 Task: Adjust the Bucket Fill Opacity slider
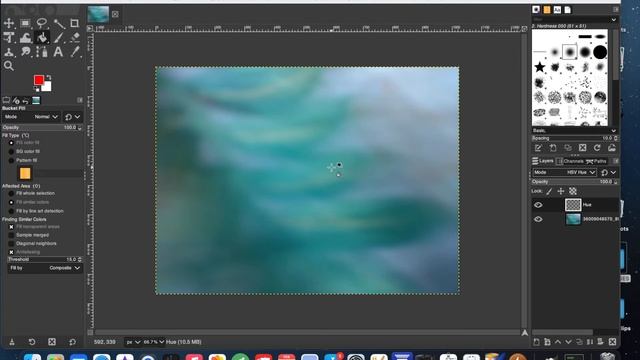pyautogui.click(x=42, y=128)
